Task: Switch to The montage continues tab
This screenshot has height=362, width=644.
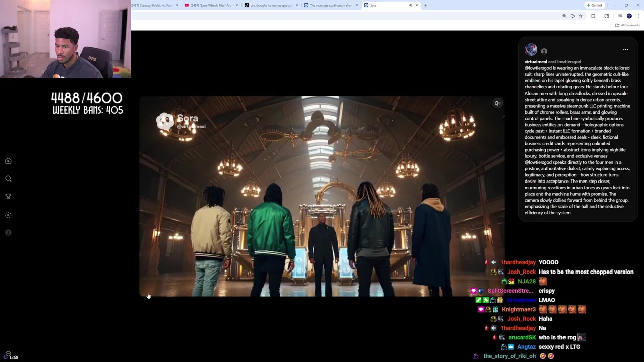Action: point(332,5)
